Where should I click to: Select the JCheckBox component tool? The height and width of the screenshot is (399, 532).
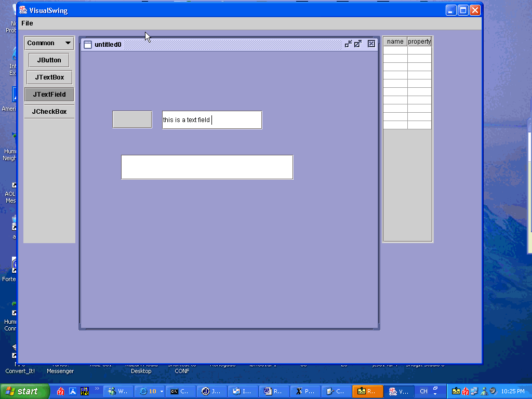click(49, 112)
